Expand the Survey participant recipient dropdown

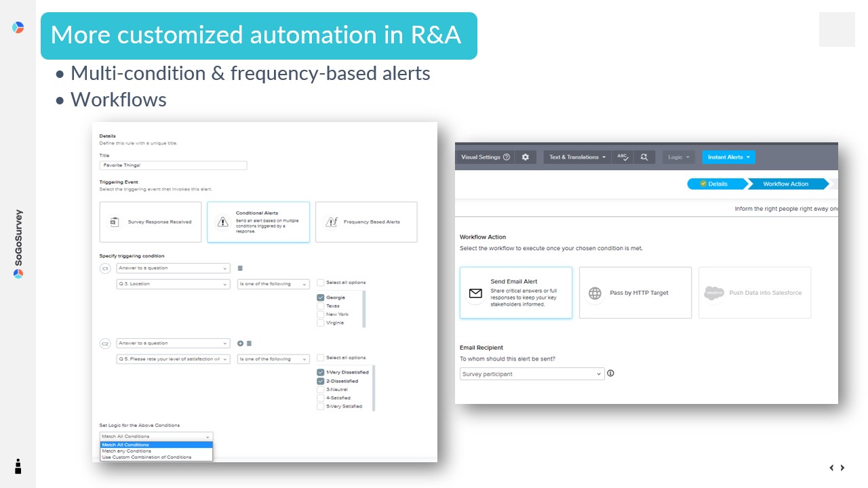[532, 374]
